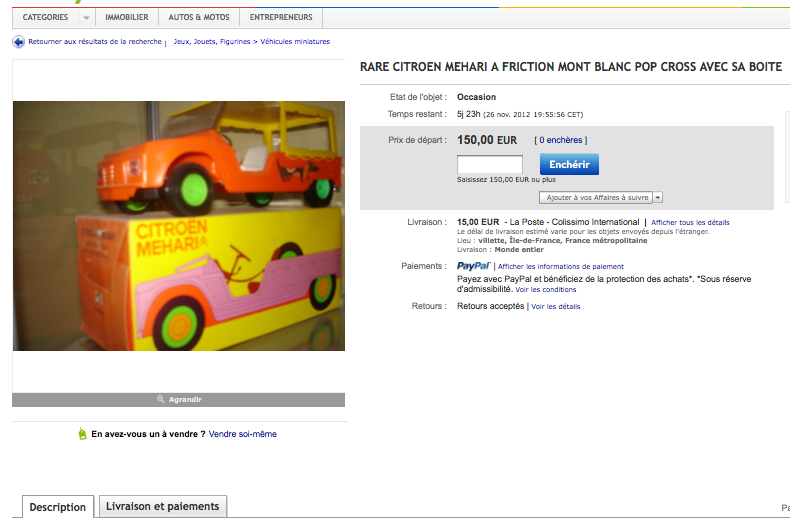The width and height of the screenshot is (790, 527).
Task: Click Afficher tous les détails link
Action: tap(690, 222)
